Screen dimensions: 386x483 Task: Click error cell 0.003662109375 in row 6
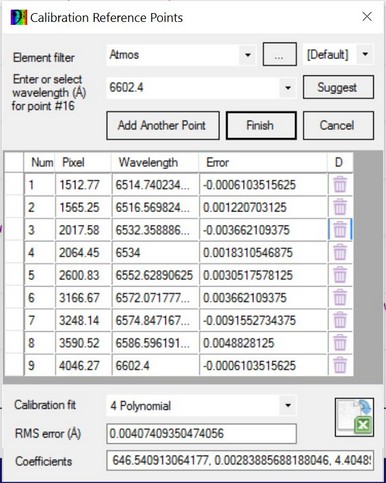(x=263, y=298)
